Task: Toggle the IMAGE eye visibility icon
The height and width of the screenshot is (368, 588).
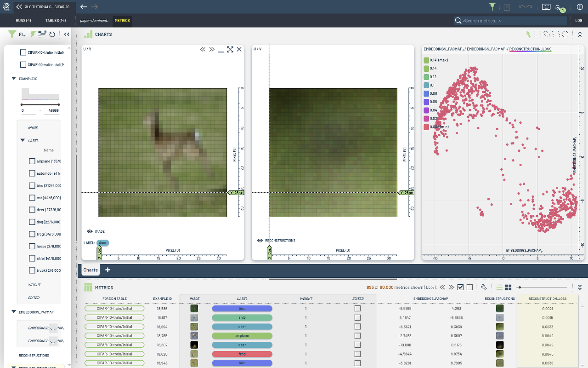Action: point(90,231)
